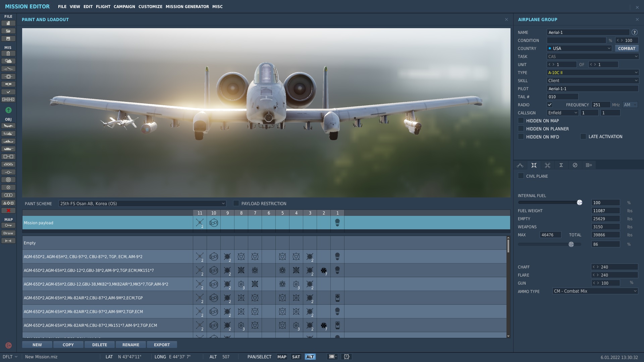644x362 pixels.
Task: Expand the SKILL dropdown showing Client
Action: click(x=592, y=80)
